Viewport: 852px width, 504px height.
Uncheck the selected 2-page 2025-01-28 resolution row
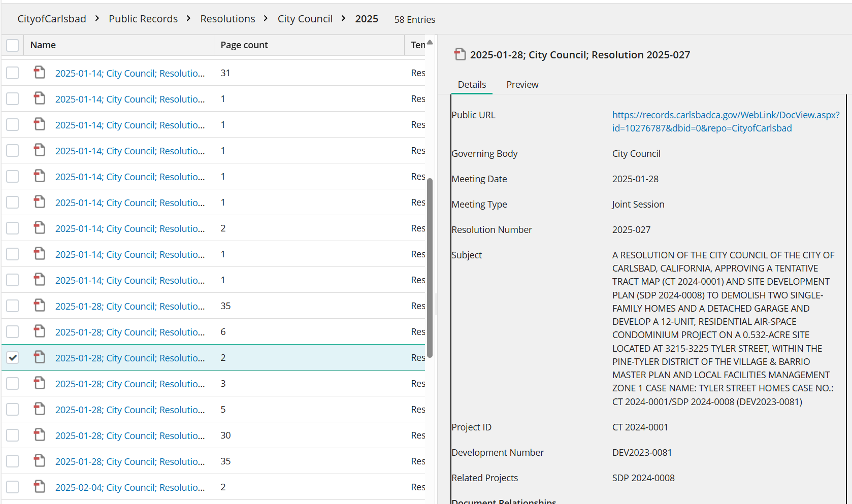[13, 358]
